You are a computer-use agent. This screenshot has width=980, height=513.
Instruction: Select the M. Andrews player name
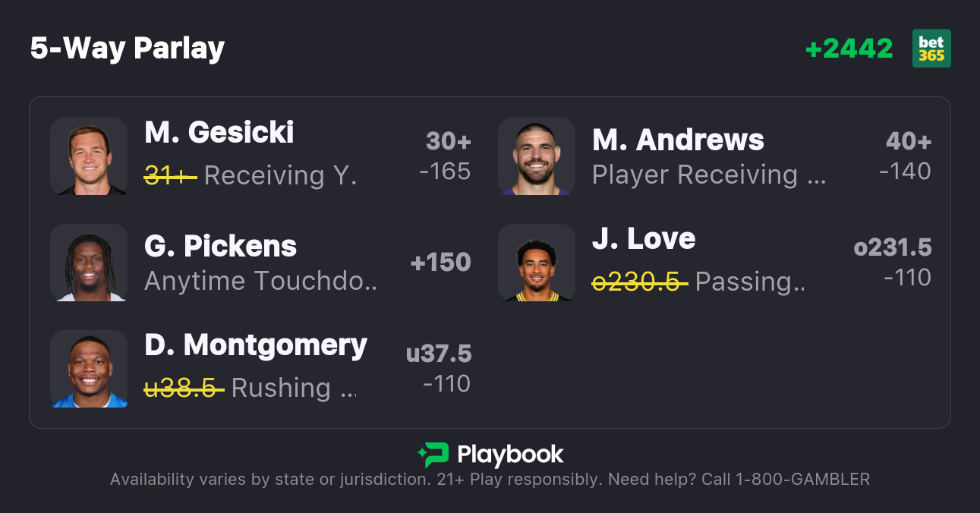coord(678,140)
